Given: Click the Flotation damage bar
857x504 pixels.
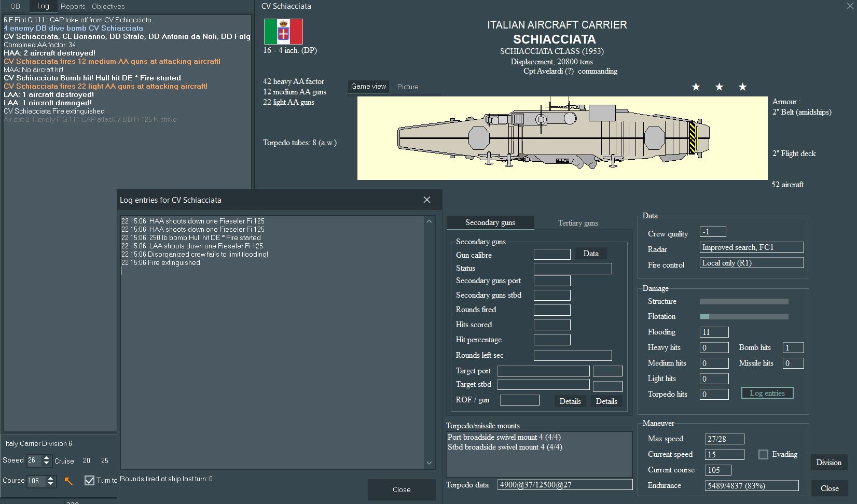Looking at the screenshot, I should (x=744, y=316).
